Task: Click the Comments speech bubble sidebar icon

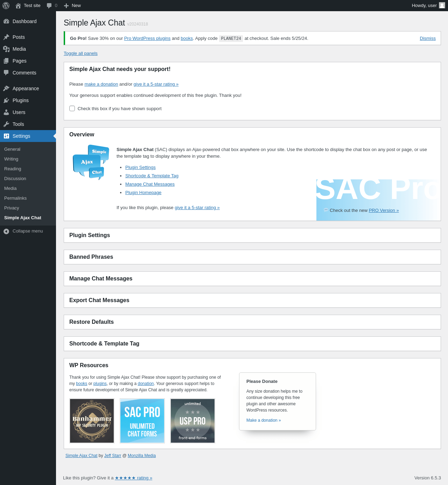Action: tap(6, 73)
